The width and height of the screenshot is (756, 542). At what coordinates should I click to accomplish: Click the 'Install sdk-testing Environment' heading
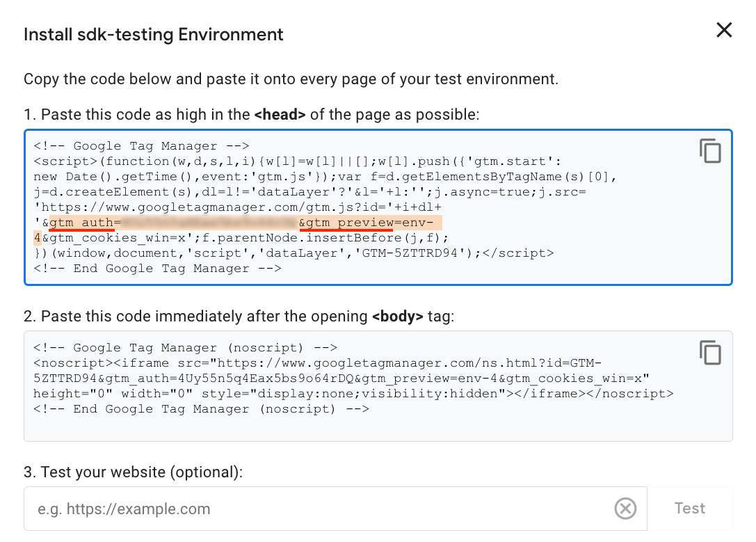tap(153, 35)
